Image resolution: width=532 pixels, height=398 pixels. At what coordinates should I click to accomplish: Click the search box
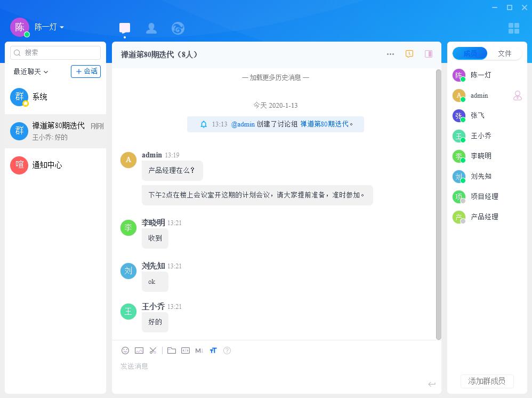click(x=55, y=53)
